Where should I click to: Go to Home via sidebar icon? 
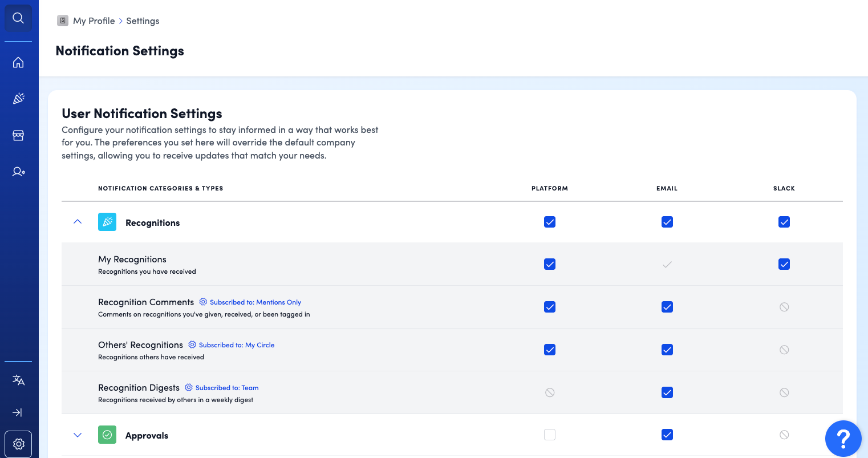18,62
